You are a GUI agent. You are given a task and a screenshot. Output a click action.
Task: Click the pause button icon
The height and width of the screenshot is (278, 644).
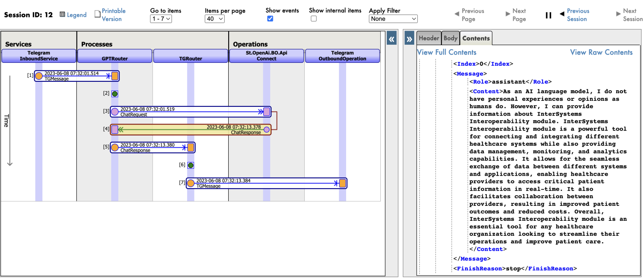[x=548, y=15]
